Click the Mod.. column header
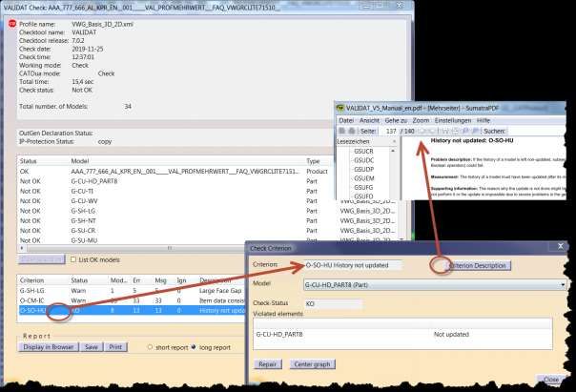Image resolution: width=576 pixels, height=392 pixels. point(118,280)
